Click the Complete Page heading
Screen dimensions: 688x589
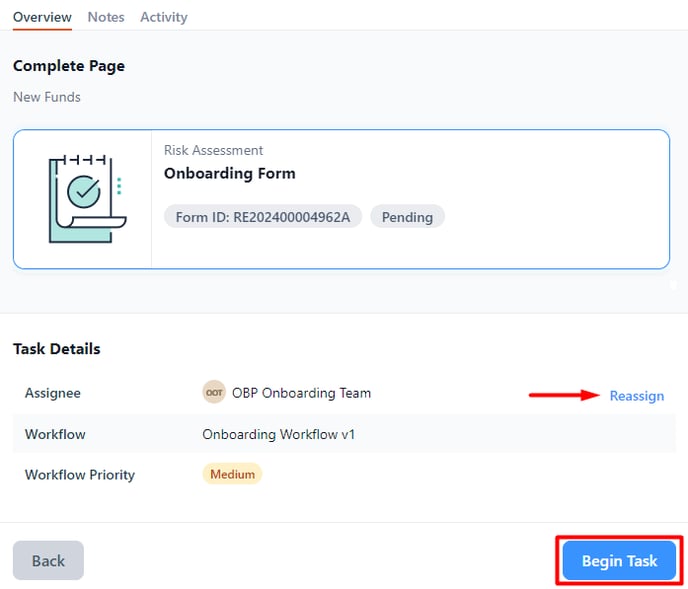[69, 66]
